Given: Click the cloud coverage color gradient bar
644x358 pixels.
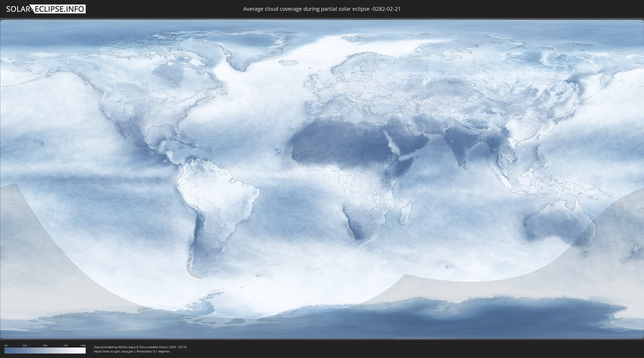Looking at the screenshot, I should [45, 350].
